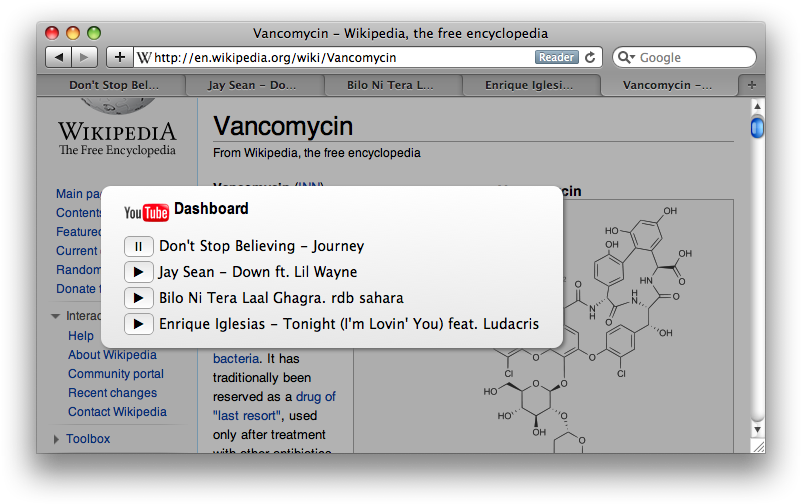
Task: Play Jay Sean – Down ft. Lil Wayne
Action: [x=138, y=272]
